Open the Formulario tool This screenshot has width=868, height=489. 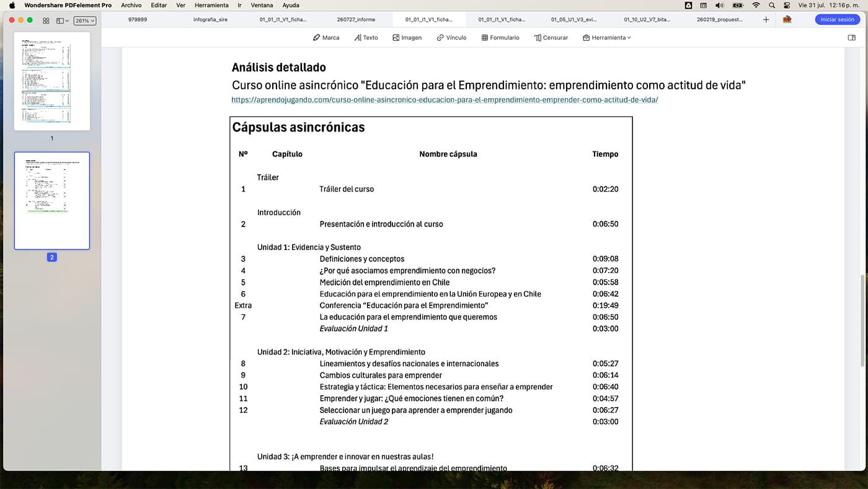coord(500,38)
